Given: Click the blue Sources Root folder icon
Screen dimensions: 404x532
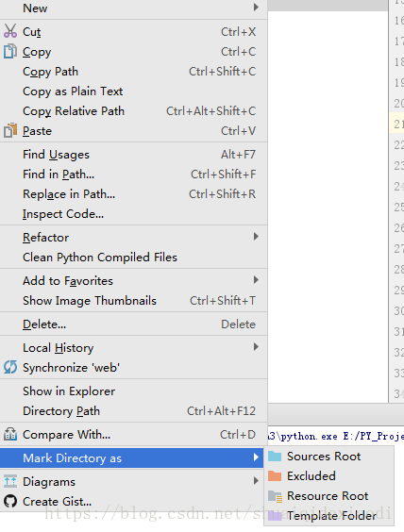Looking at the screenshot, I should click(x=275, y=456).
